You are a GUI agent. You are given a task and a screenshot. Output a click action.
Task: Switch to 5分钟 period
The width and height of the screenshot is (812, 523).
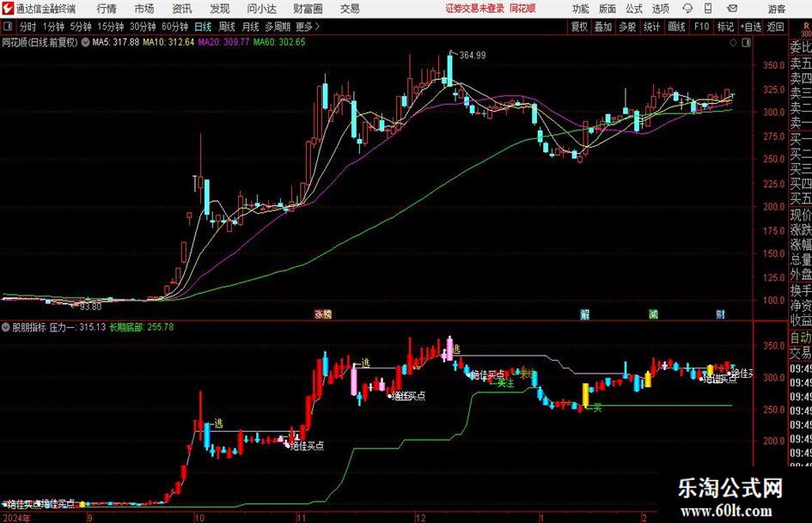80,27
